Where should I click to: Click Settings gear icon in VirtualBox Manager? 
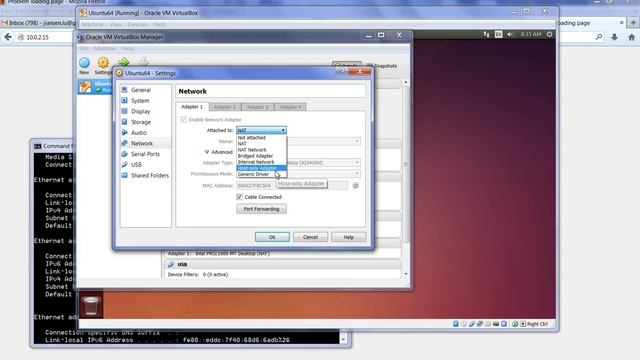coord(103,65)
